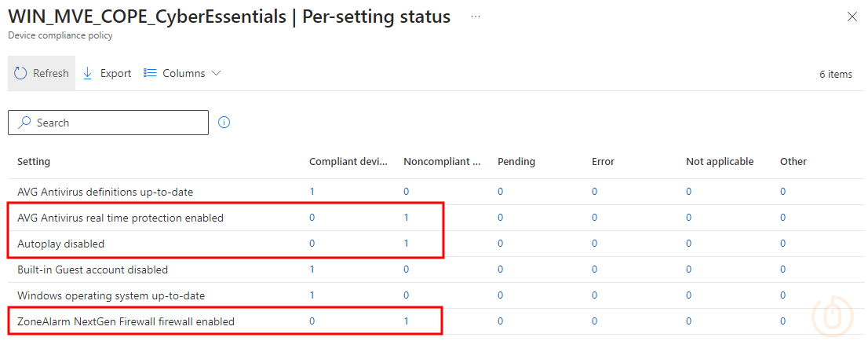The image size is (868, 352).
Task: Open compliant count for AVG definitions up-to-date
Action: pos(312,192)
